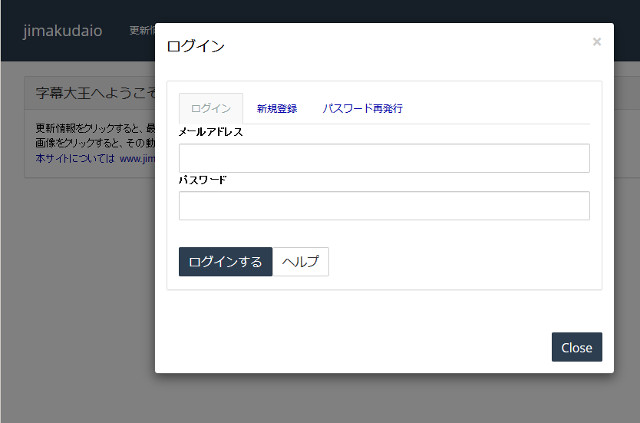The image size is (640, 423).
Task: Open the 更新情報 navigation item
Action: [x=141, y=30]
